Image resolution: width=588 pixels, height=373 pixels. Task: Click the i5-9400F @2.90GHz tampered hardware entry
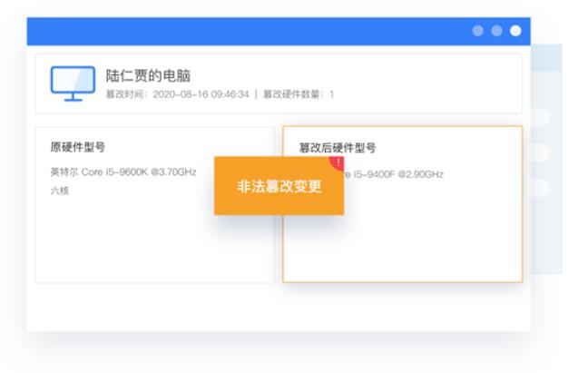tap(394, 174)
